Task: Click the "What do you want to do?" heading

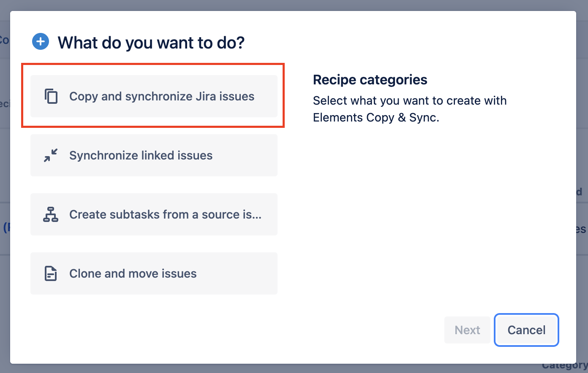Action: (x=151, y=43)
